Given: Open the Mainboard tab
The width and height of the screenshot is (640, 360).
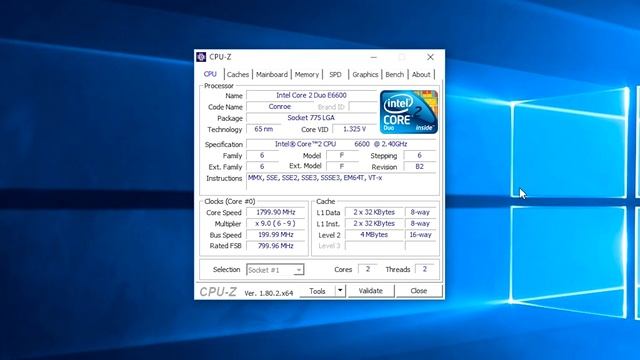Looking at the screenshot, I should [x=272, y=74].
